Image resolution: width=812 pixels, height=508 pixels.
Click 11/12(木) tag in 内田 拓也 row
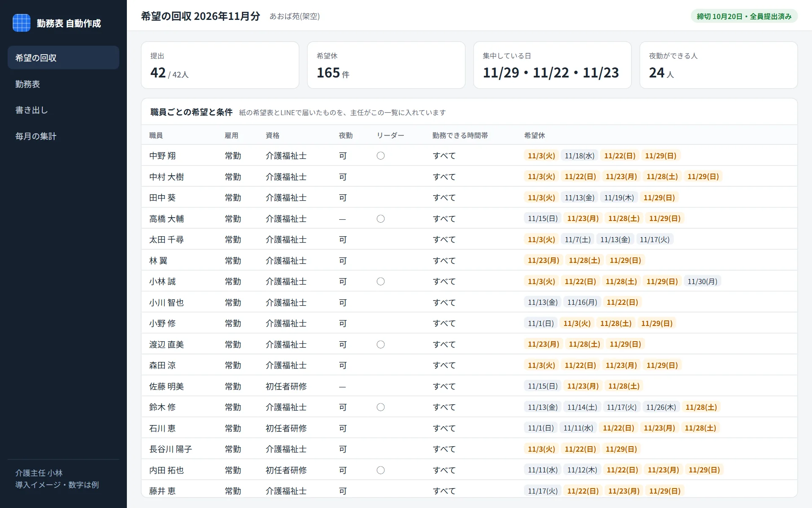(x=582, y=470)
